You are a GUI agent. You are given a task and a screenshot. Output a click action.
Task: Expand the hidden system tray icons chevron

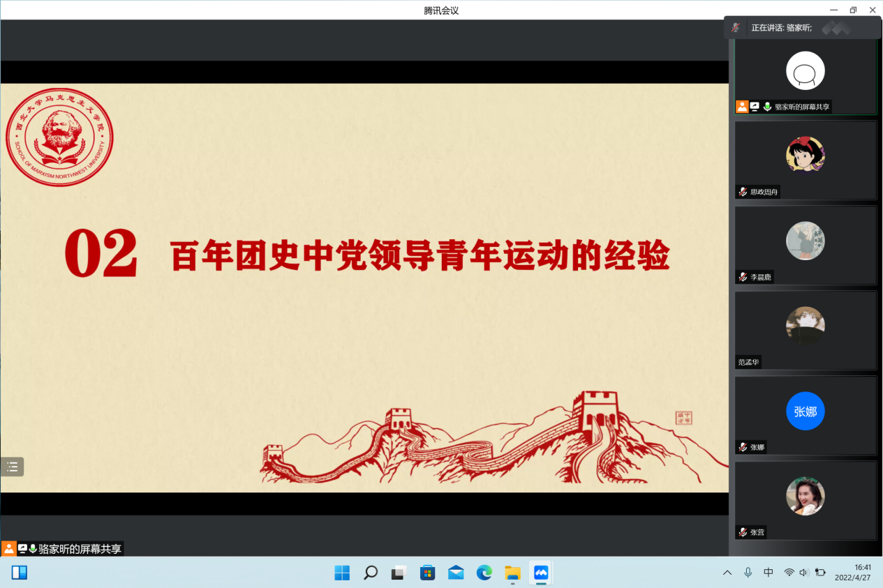tap(727, 573)
